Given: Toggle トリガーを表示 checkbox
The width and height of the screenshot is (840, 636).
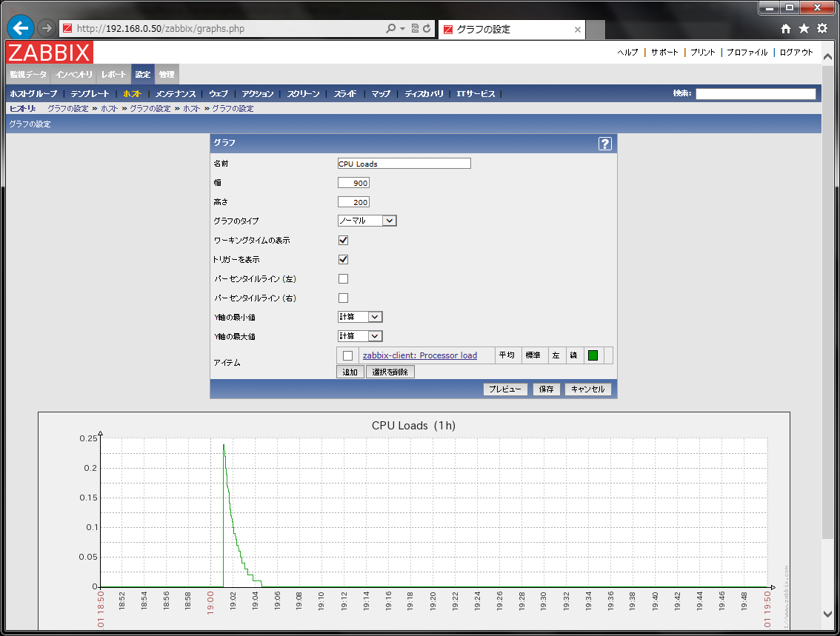Looking at the screenshot, I should coord(344,260).
